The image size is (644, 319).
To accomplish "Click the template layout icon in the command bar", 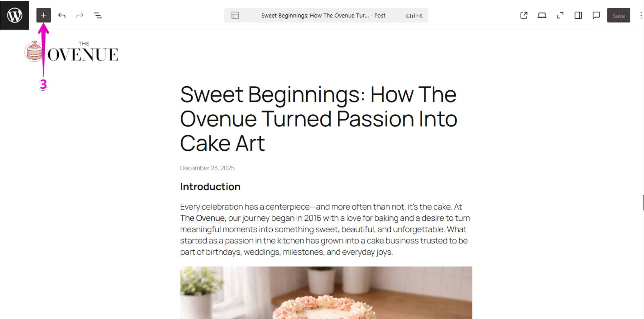I will coord(235,15).
